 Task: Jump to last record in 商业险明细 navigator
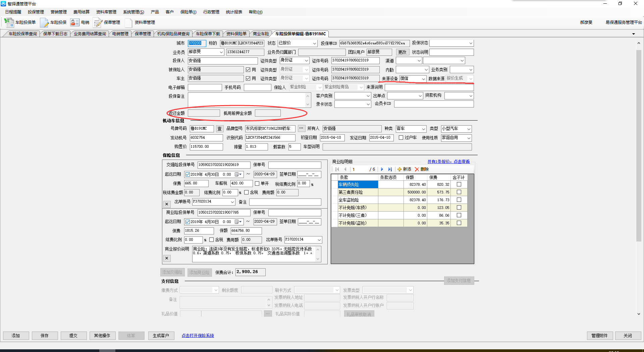coord(390,169)
